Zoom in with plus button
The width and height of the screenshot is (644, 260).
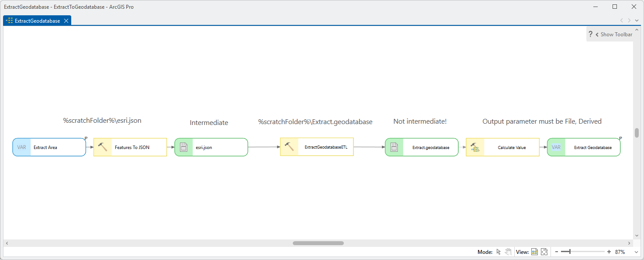609,252
